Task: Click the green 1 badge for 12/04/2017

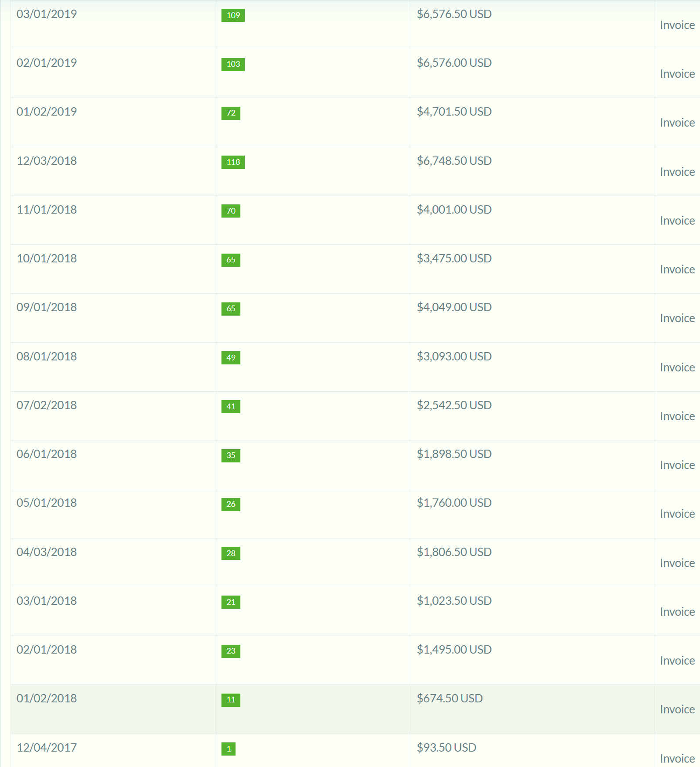Action: pos(228,749)
